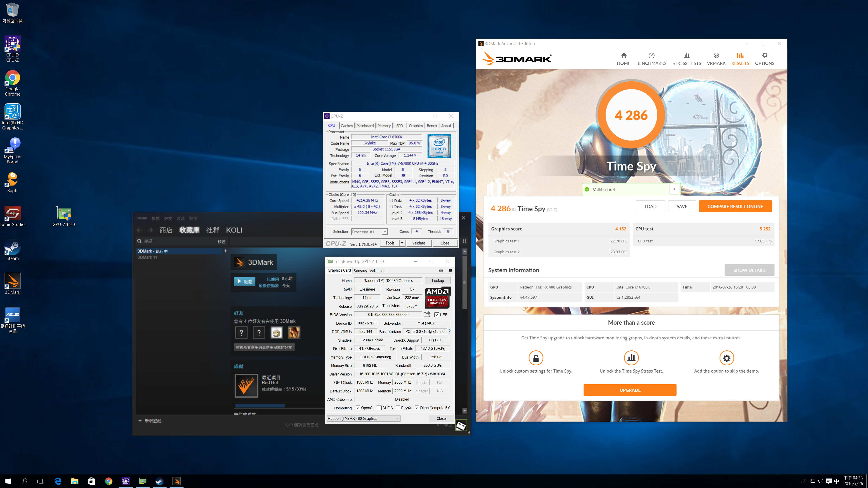Open the Steam menu in Steam window
This screenshot has height=488, width=868.
(142, 218)
